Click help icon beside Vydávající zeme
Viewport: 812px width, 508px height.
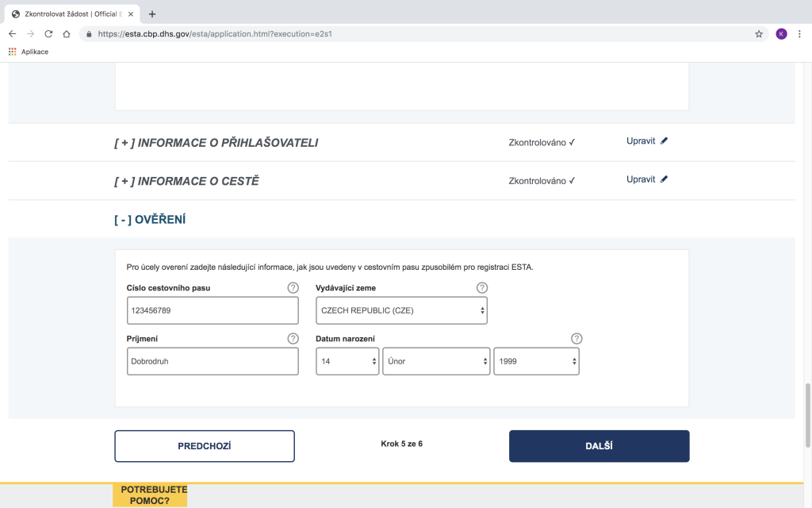point(481,287)
